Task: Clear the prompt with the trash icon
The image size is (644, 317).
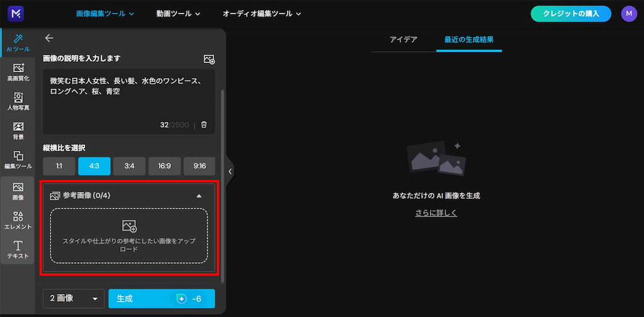Action: point(204,125)
